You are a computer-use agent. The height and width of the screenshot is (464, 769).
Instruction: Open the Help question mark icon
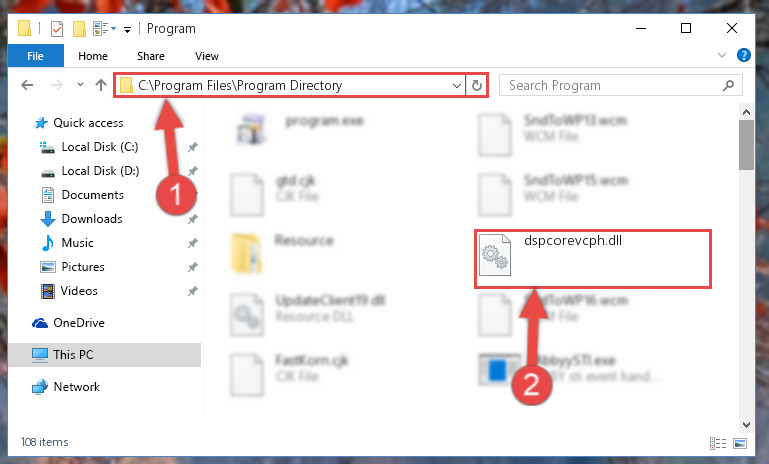coord(743,55)
